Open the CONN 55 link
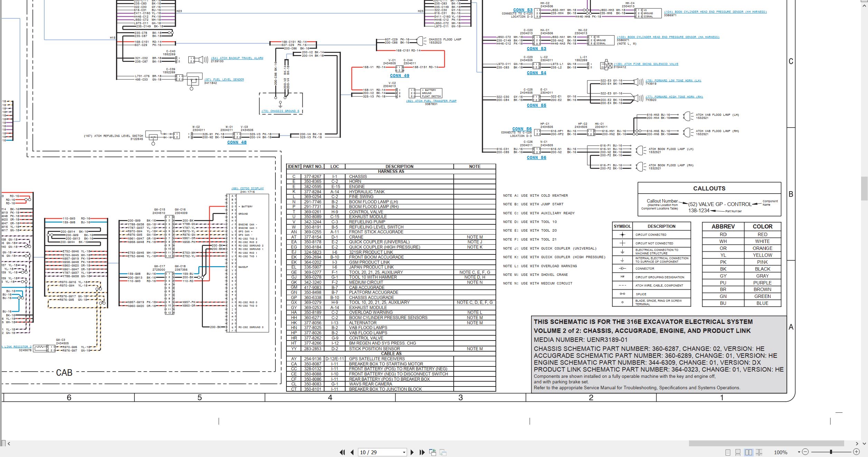This screenshot has width=868, height=457. [536, 105]
